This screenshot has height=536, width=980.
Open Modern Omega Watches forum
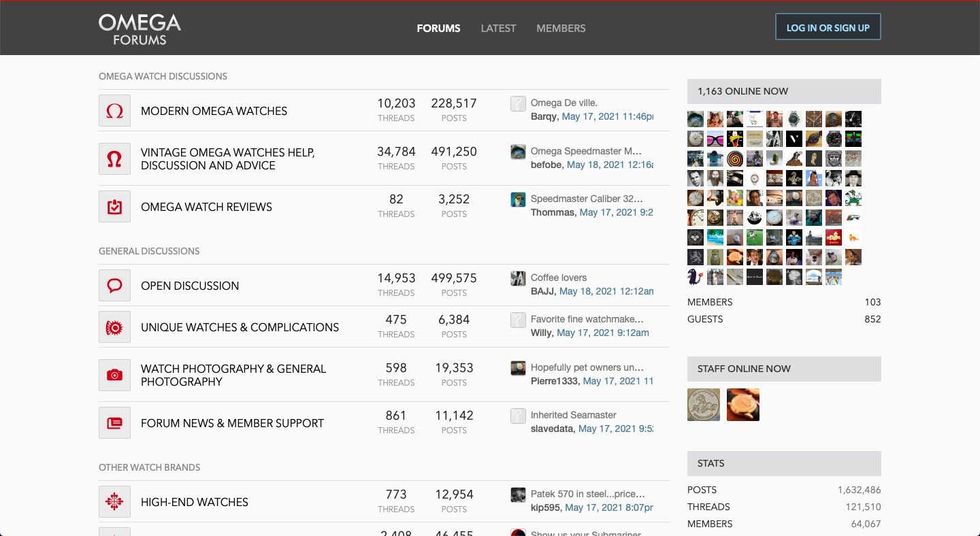214,111
